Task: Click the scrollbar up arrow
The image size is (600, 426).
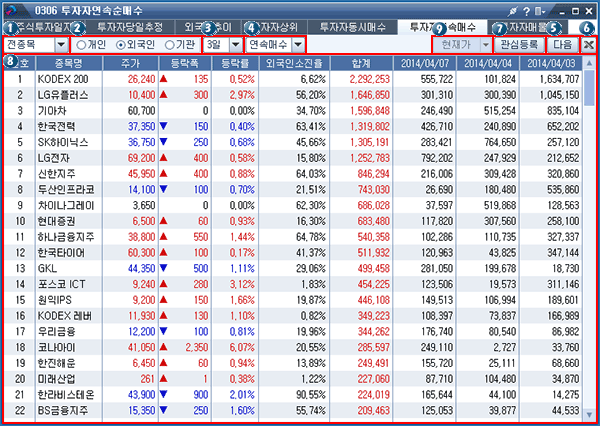Action: click(589, 63)
